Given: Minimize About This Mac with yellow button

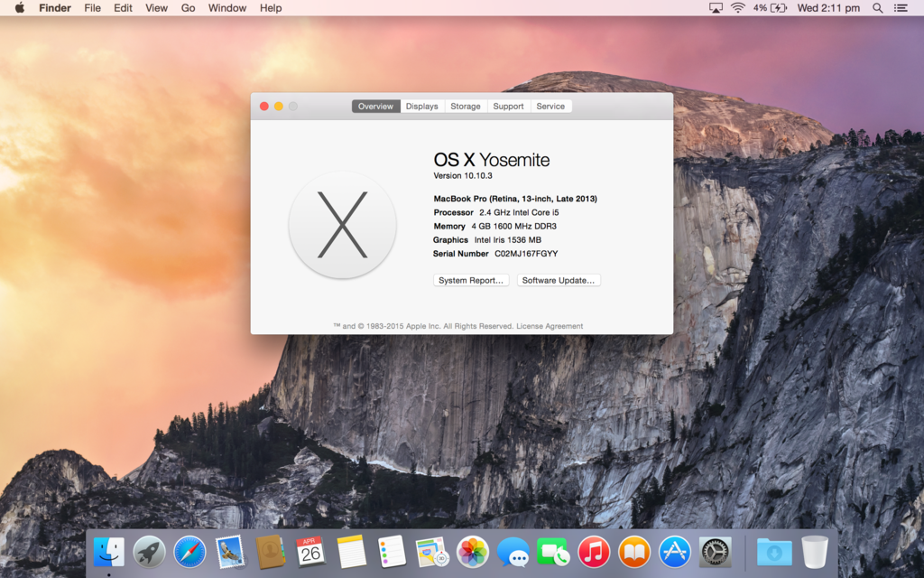Looking at the screenshot, I should pyautogui.click(x=278, y=107).
